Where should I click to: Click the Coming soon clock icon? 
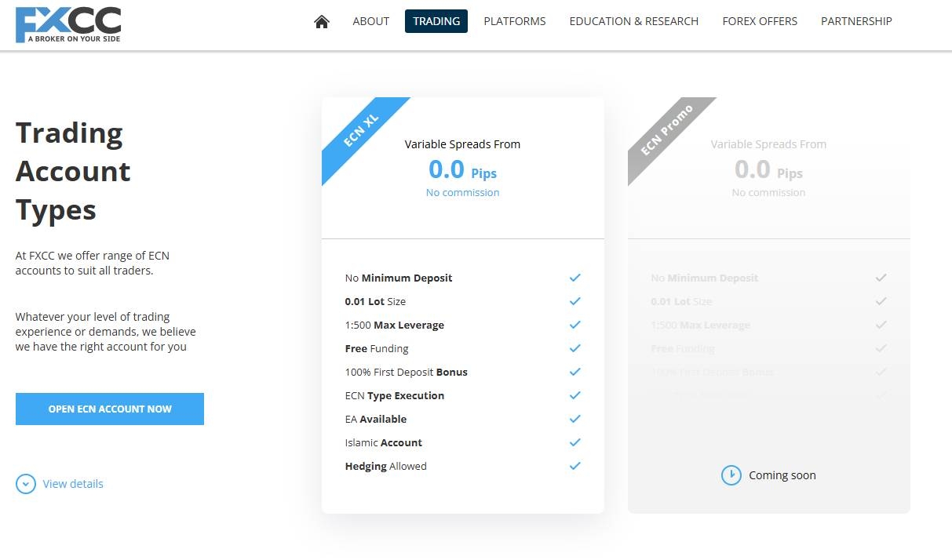click(731, 475)
